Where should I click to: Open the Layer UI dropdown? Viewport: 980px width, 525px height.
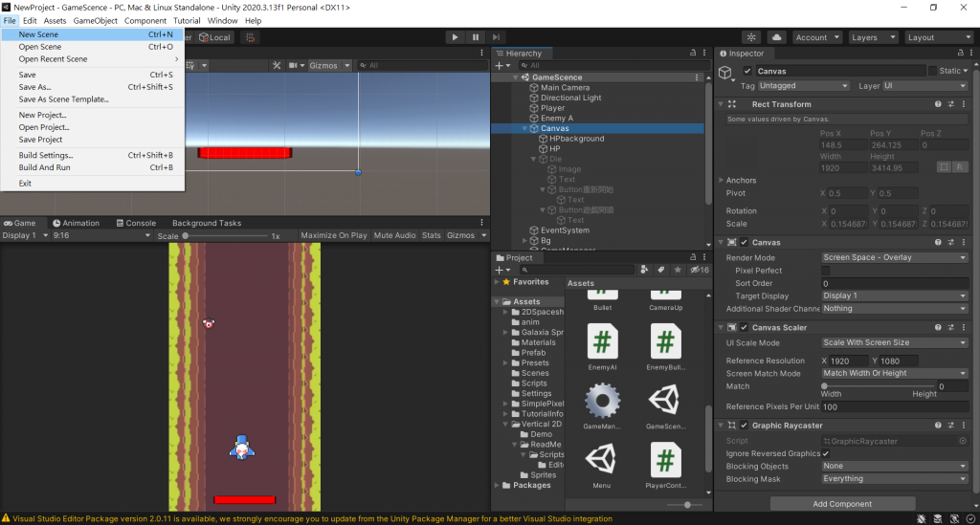(x=925, y=86)
